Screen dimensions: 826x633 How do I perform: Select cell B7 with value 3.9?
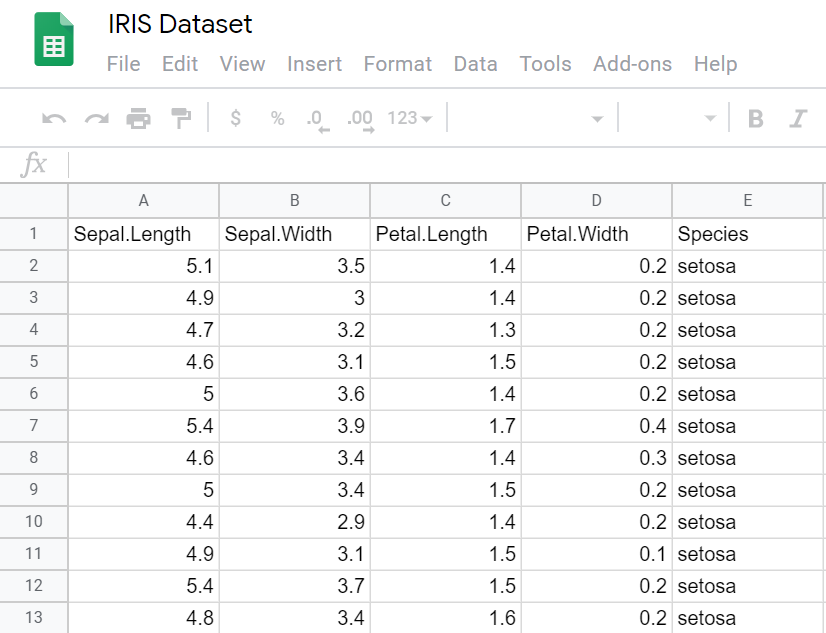click(294, 426)
